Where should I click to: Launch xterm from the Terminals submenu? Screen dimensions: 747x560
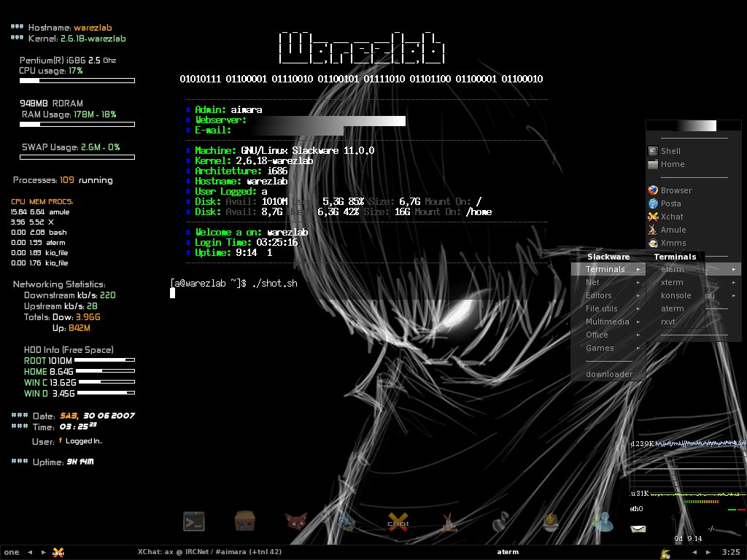[675, 282]
